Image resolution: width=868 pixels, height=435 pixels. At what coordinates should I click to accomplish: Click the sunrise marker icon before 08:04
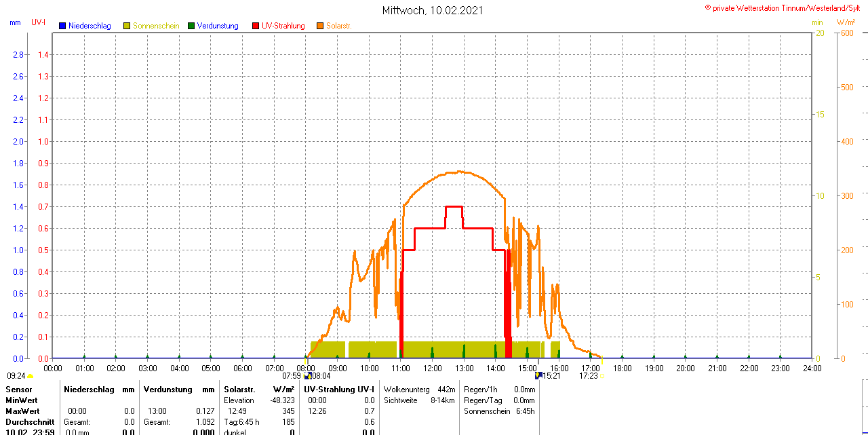pos(307,375)
